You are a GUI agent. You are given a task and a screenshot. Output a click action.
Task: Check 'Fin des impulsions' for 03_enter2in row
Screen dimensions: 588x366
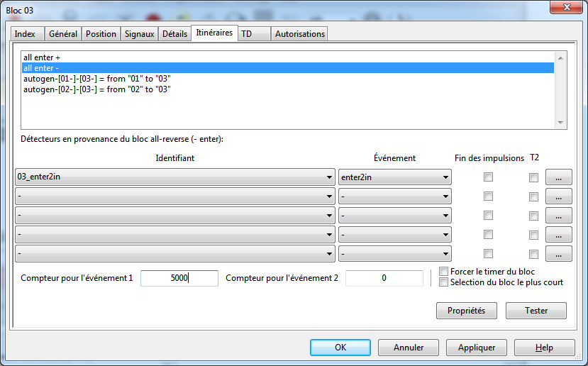point(488,177)
